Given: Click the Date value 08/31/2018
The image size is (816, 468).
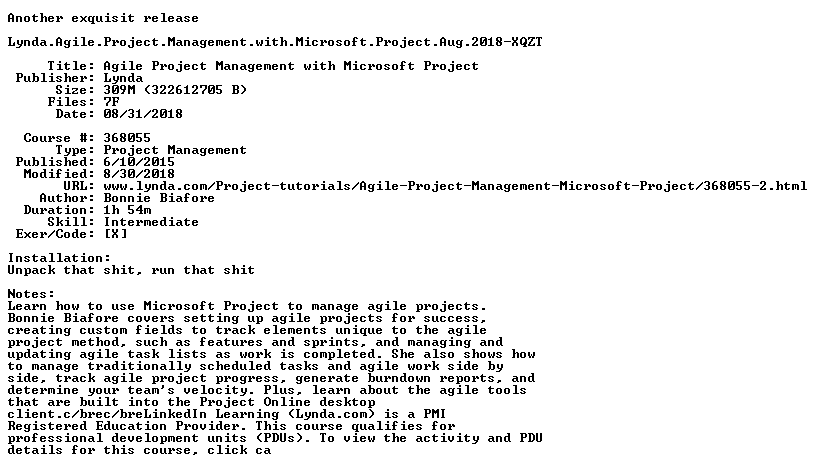Looking at the screenshot, I should point(143,114).
